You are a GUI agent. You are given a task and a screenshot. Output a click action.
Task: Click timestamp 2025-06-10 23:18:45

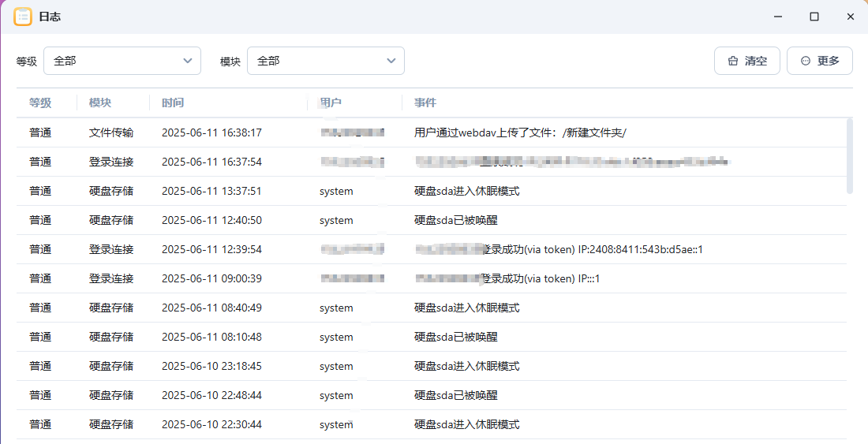click(x=211, y=367)
